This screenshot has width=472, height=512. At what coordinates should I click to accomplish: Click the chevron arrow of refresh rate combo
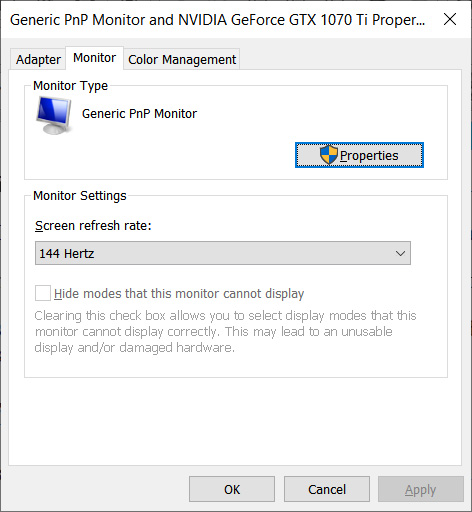pyautogui.click(x=400, y=253)
